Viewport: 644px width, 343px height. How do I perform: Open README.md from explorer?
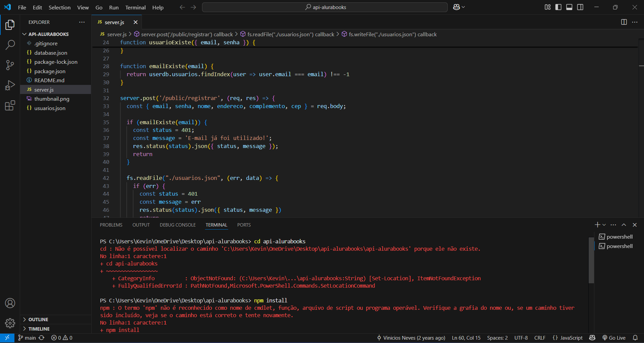tap(55, 80)
